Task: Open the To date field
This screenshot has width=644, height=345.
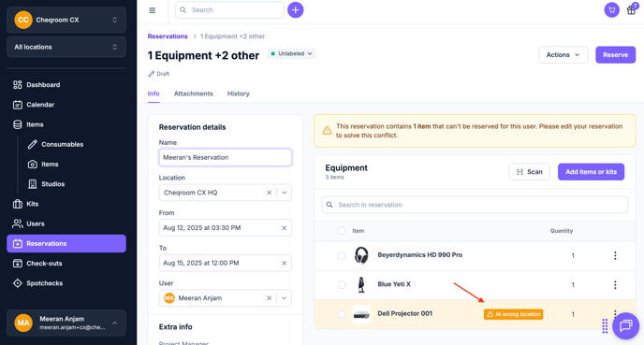Action: [x=225, y=263]
